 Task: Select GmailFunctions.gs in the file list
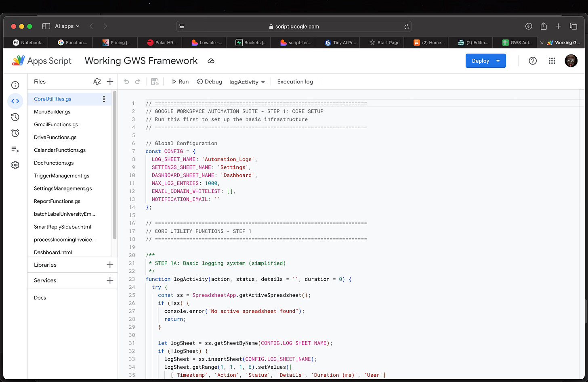55,124
